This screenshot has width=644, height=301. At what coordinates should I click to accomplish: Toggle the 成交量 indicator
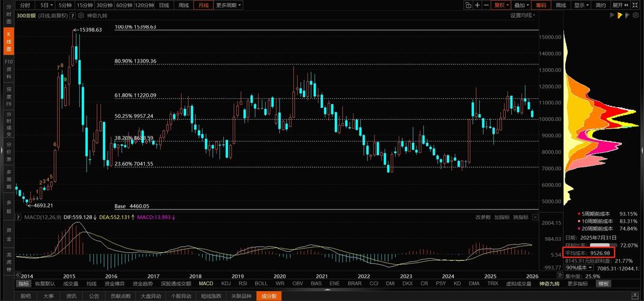(71, 284)
